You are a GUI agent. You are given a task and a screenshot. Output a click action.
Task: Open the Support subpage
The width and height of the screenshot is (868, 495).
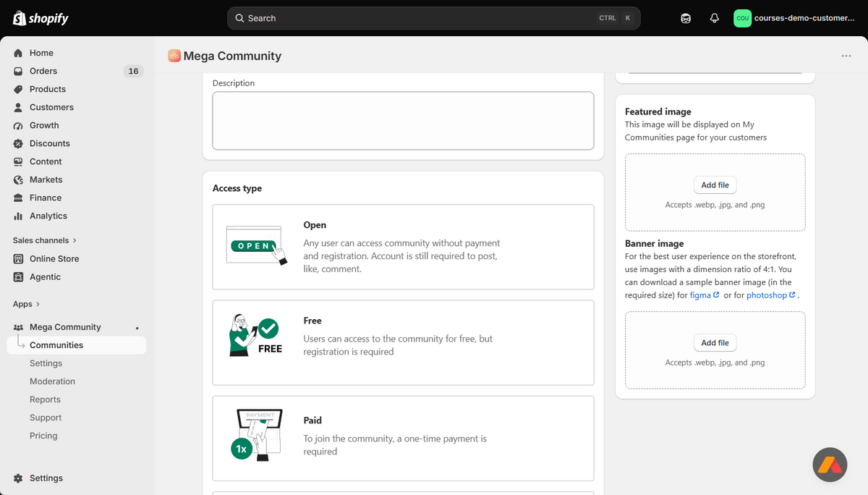(x=46, y=418)
